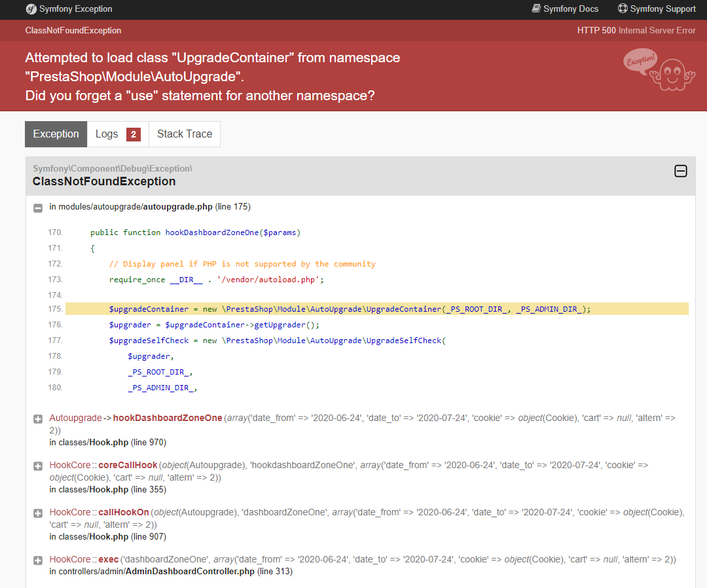The height and width of the screenshot is (588, 707).
Task: Click code line 170 hookDashboardZoneOne declaration
Action: tap(195, 232)
